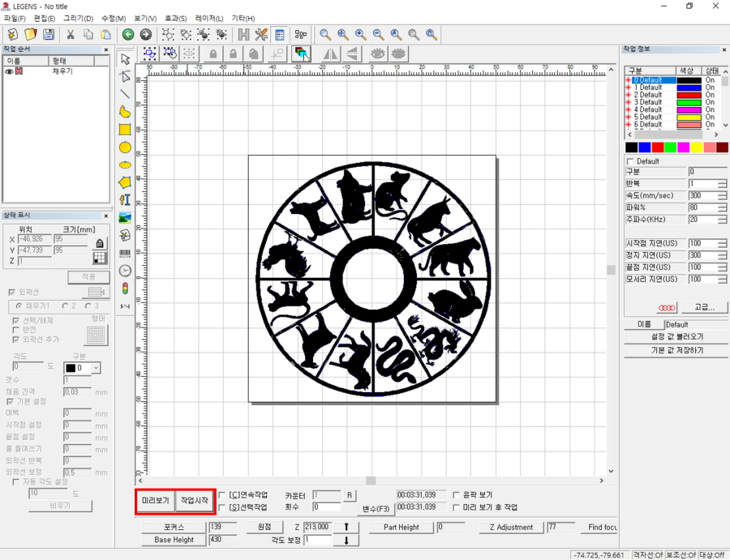Viewport: 730px width, 560px height.
Task: Toggle the 자동 각도 설정 checkbox
Action: click(x=16, y=482)
